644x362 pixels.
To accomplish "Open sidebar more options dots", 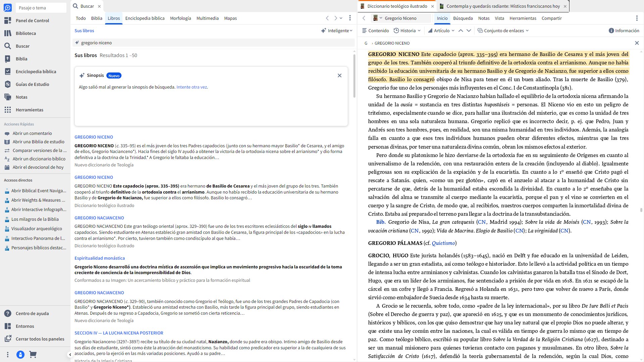I will pyautogui.click(x=8, y=355).
